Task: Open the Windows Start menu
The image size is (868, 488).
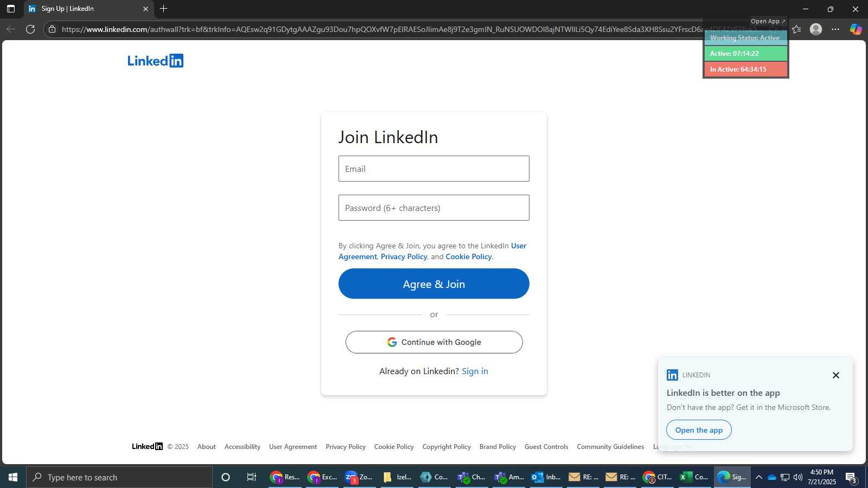Action: (13, 477)
